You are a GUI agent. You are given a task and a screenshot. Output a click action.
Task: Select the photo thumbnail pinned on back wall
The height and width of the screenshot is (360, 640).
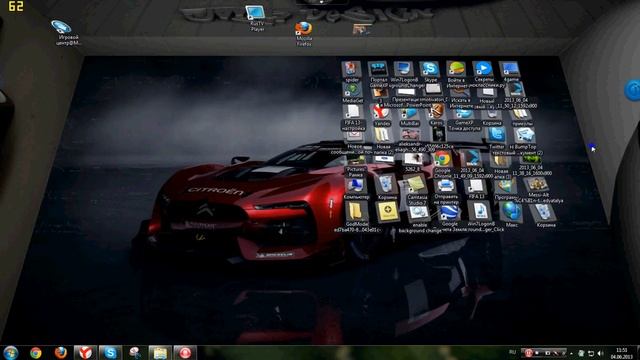point(362,29)
